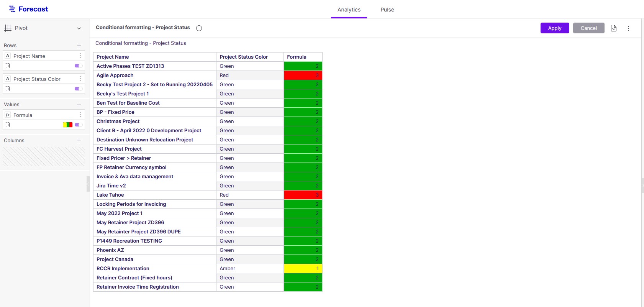
Task: Open Project Name field options menu
Action: [80, 56]
